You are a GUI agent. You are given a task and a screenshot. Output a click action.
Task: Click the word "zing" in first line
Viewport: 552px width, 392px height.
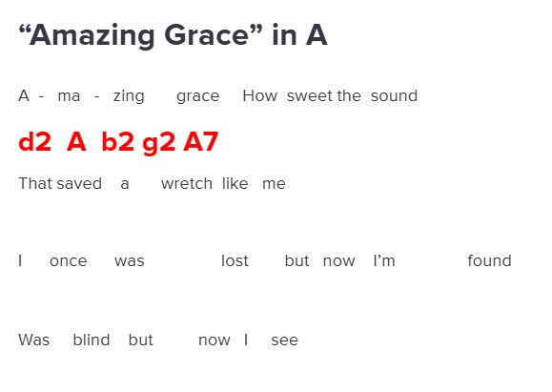129,96
